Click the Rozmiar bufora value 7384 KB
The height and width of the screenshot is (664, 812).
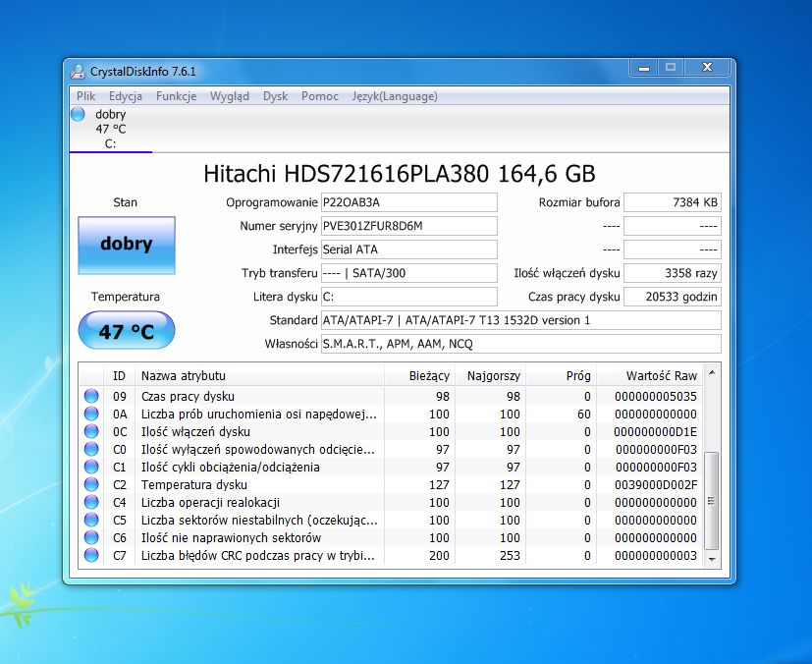[x=673, y=202]
